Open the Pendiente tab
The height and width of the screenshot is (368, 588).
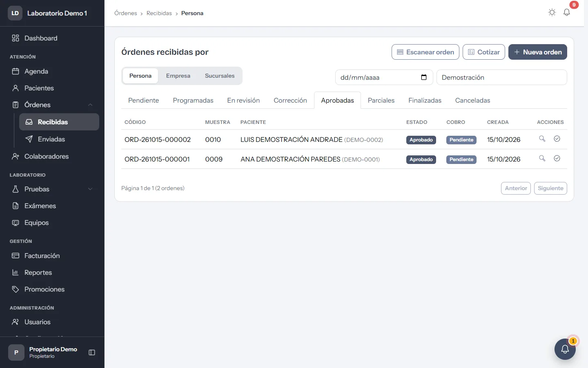[143, 100]
